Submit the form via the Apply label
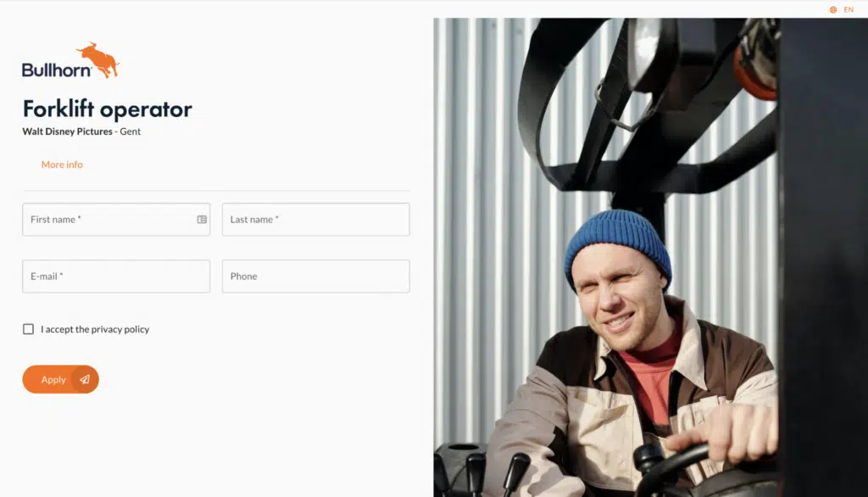Viewport: 868px width, 497px height. 53,380
